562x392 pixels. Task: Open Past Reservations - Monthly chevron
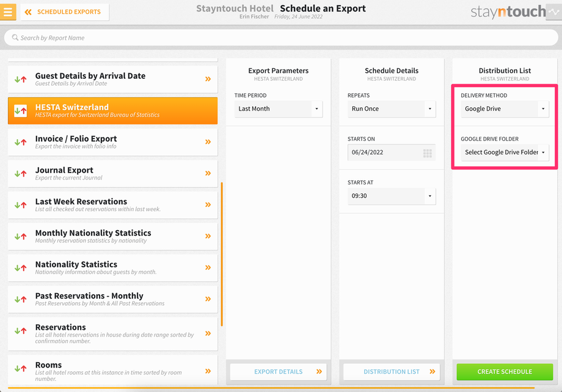coord(208,299)
